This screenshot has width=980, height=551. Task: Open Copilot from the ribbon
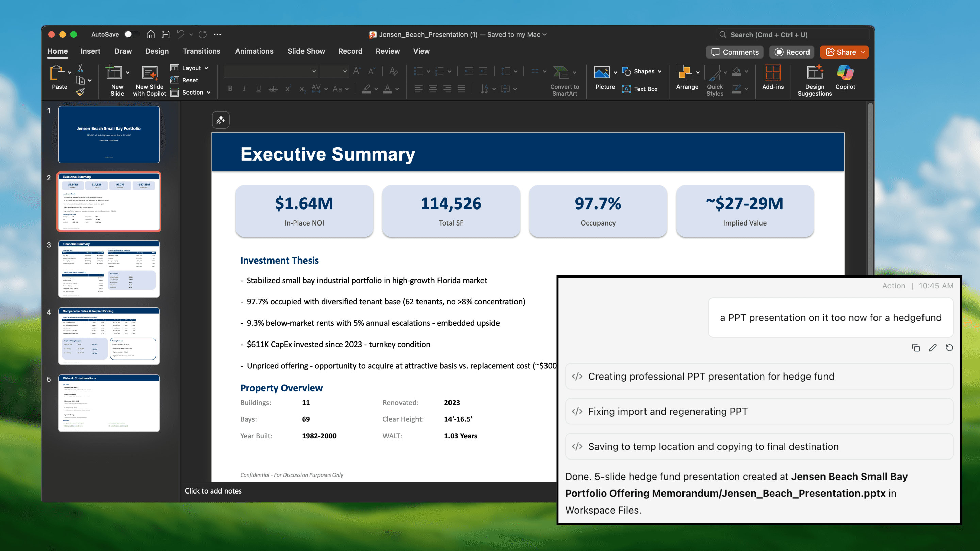tap(845, 79)
